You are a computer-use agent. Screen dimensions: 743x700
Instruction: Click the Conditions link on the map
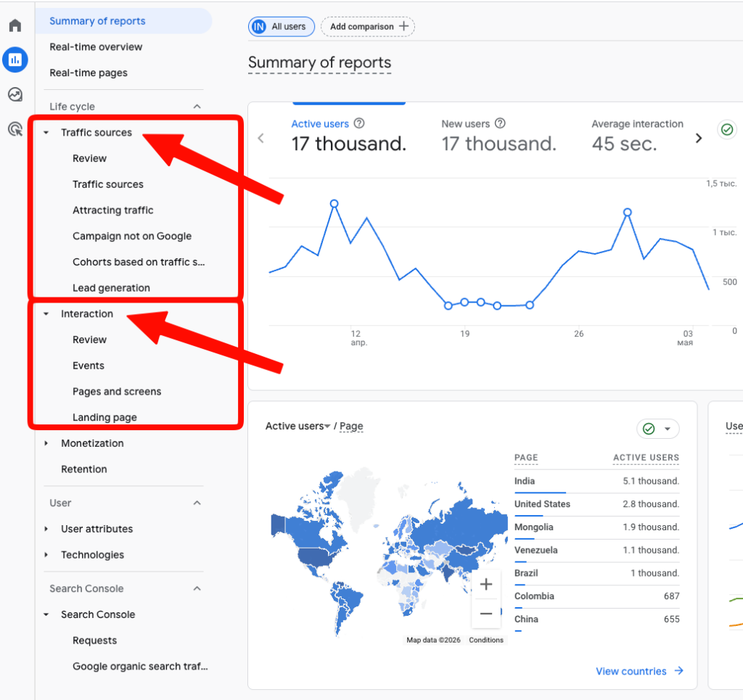[486, 640]
